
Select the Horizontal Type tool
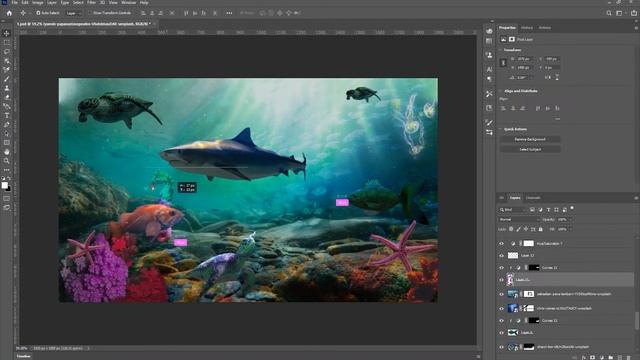tap(7, 116)
